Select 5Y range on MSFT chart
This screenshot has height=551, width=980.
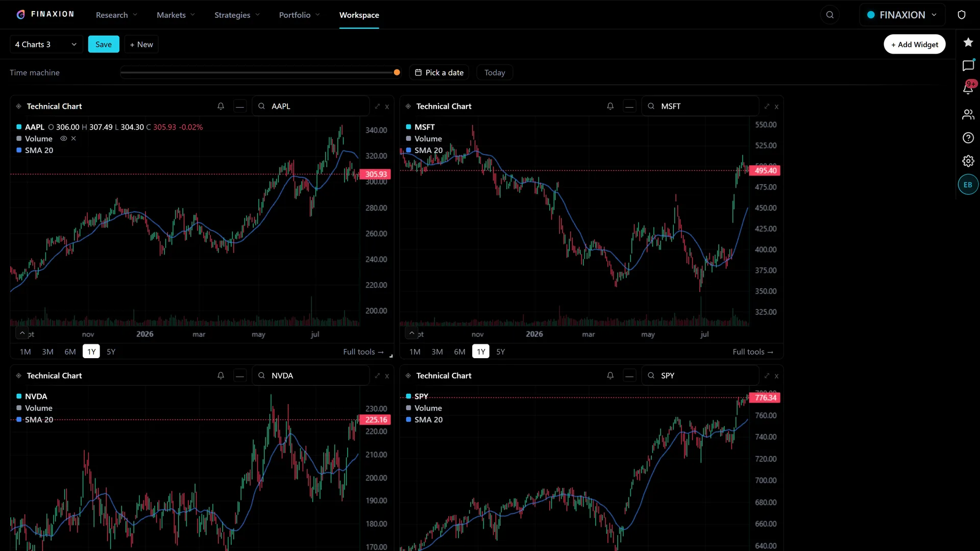point(500,352)
